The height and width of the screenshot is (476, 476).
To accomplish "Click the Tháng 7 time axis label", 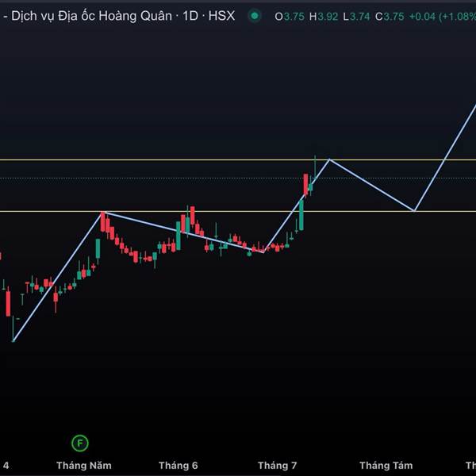I will click(x=277, y=466).
